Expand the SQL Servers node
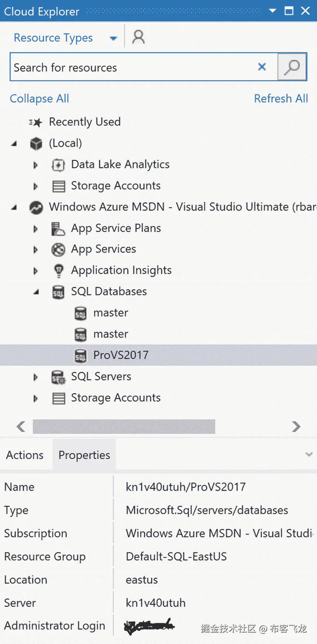Screen dimensions: 317x644 [36, 377]
